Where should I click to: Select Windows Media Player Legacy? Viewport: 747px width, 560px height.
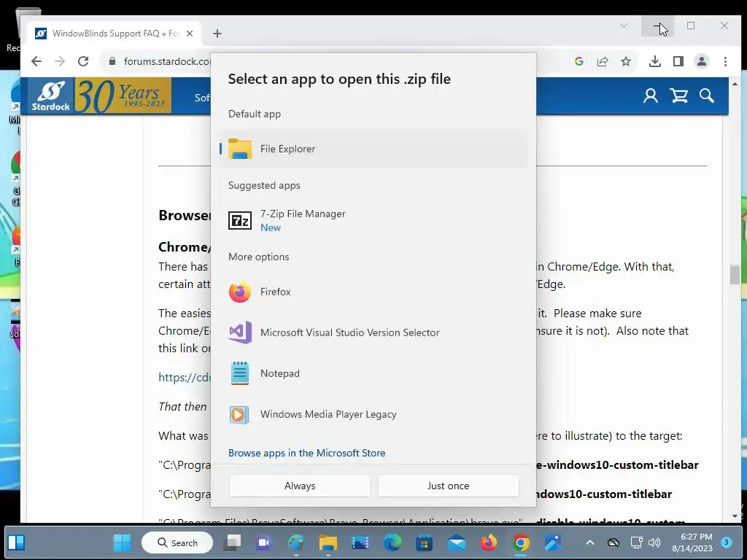point(373,414)
